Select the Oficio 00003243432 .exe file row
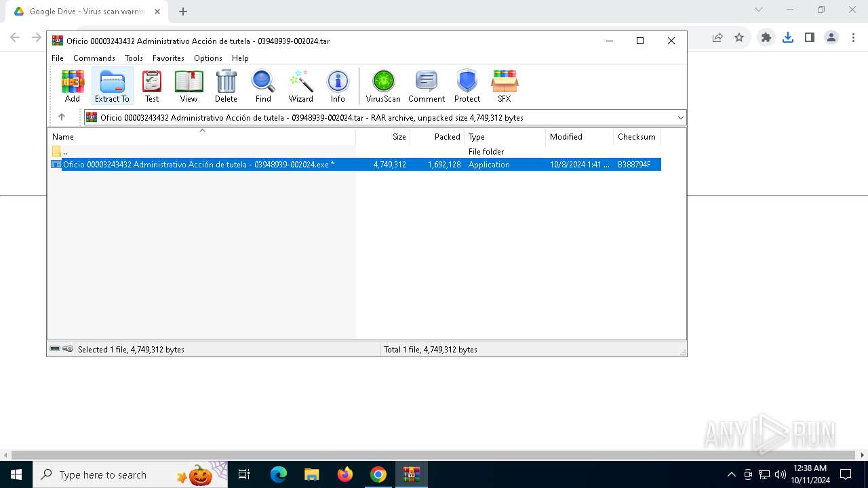 point(355,165)
